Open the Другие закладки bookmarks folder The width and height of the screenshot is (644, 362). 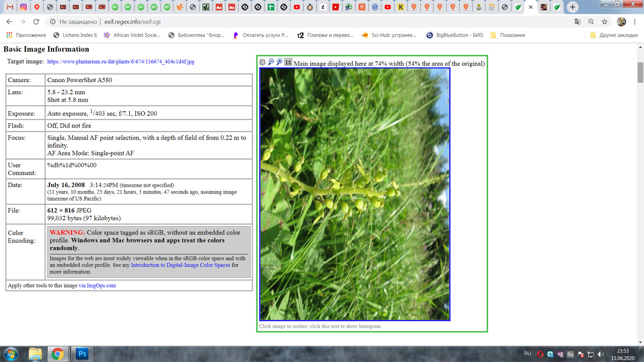pos(614,35)
